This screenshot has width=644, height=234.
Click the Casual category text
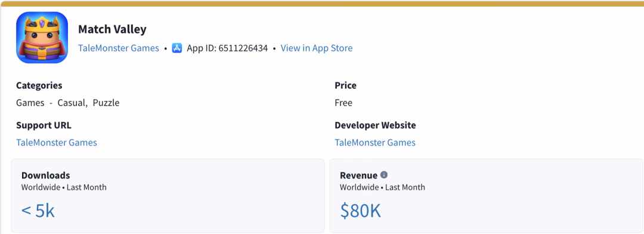pos(73,103)
